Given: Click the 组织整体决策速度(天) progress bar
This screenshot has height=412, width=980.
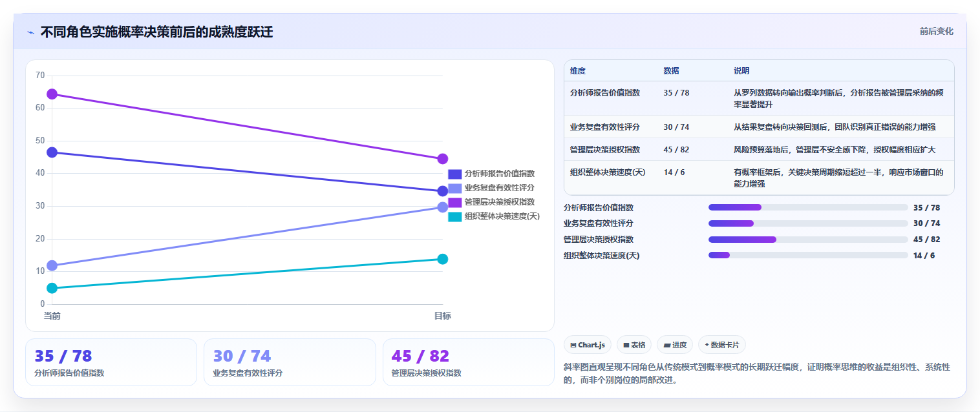Looking at the screenshot, I should 808,255.
